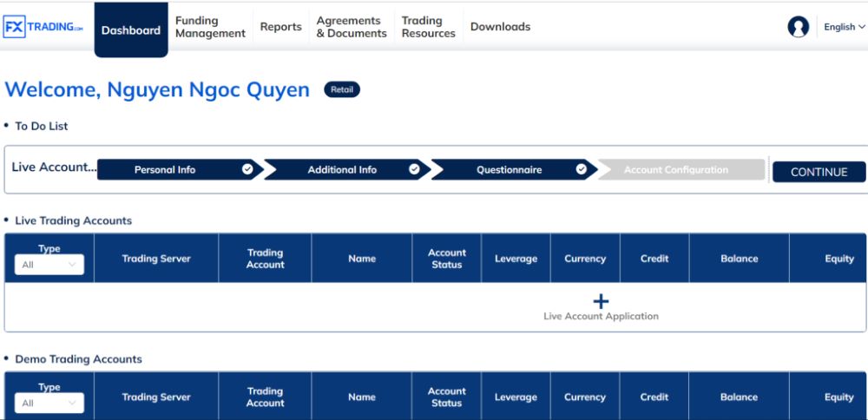This screenshot has width=868, height=420.
Task: Open Agreements & Documents menu
Action: click(352, 27)
